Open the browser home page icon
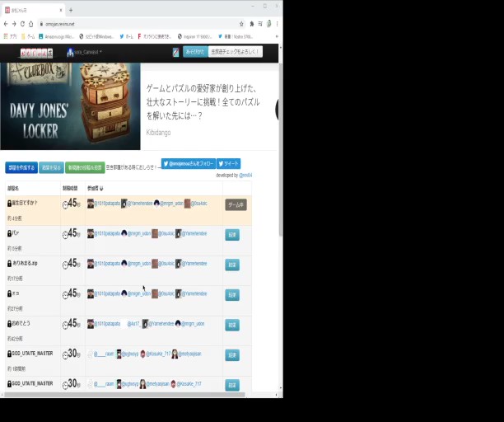The height and width of the screenshot is (422, 504). [30, 24]
